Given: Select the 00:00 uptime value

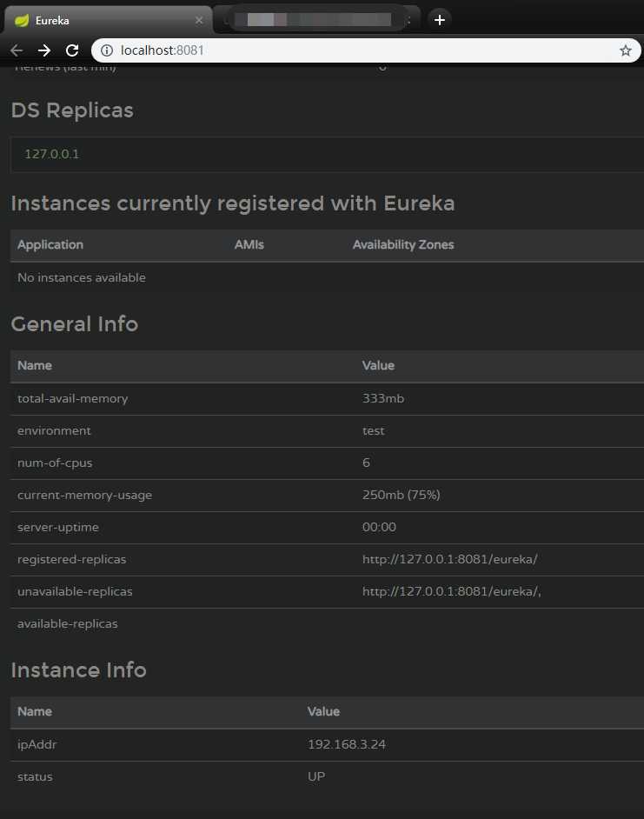Looking at the screenshot, I should 379,527.
